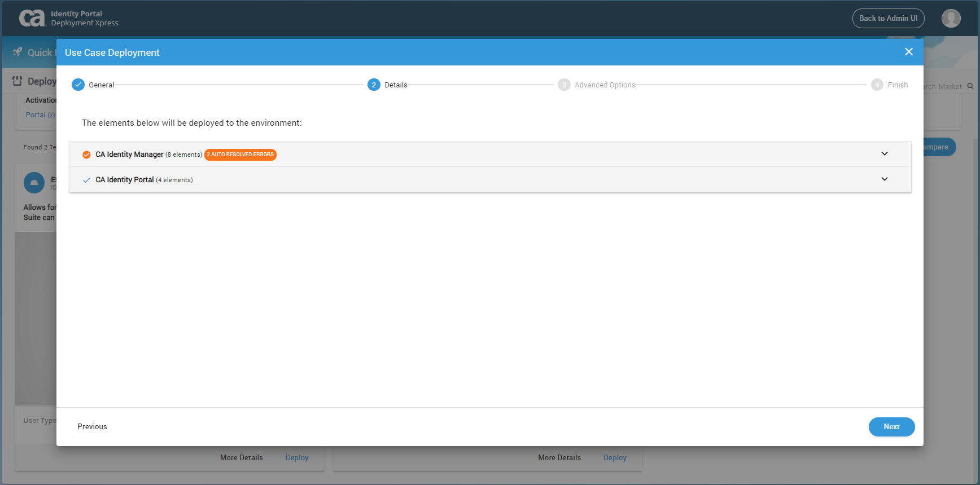Expand the CA Identity Portal chevron
The width and height of the screenshot is (980, 485).
click(x=885, y=179)
